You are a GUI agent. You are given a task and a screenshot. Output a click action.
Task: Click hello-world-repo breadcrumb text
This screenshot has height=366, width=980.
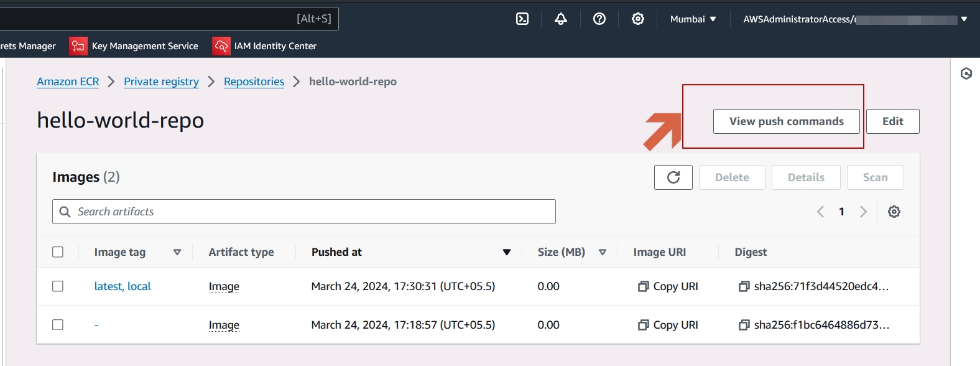353,82
